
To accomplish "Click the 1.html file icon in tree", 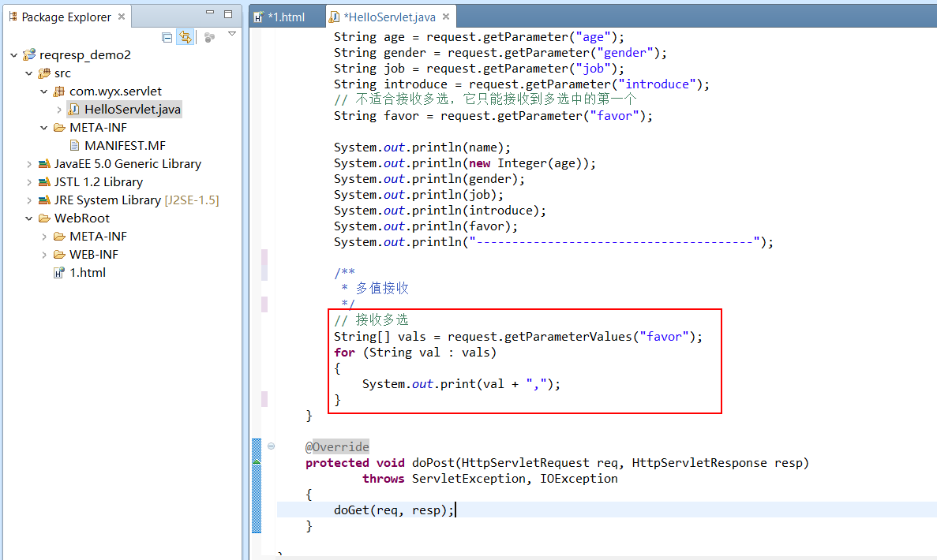I will tap(59, 273).
